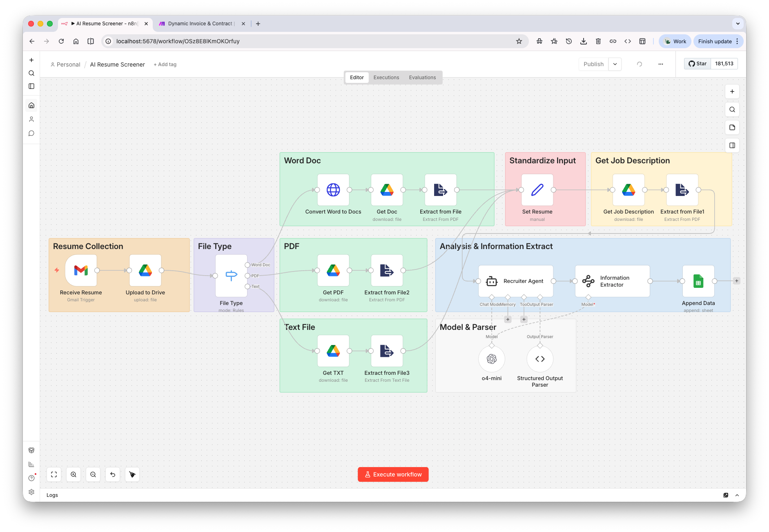Add a tag to AI Resume Screener

[x=165, y=64]
